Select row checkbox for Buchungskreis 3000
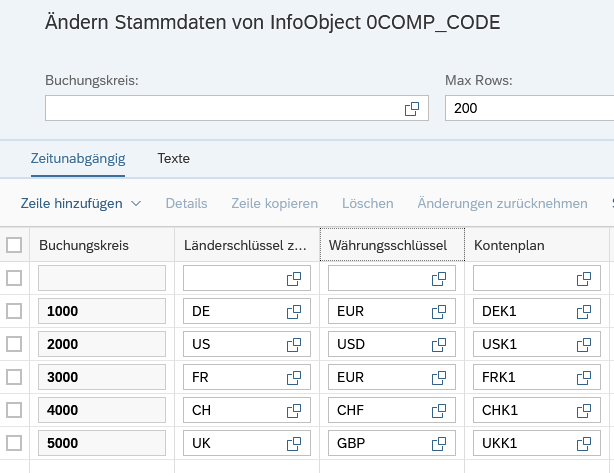The width and height of the screenshot is (614, 473). click(x=14, y=377)
